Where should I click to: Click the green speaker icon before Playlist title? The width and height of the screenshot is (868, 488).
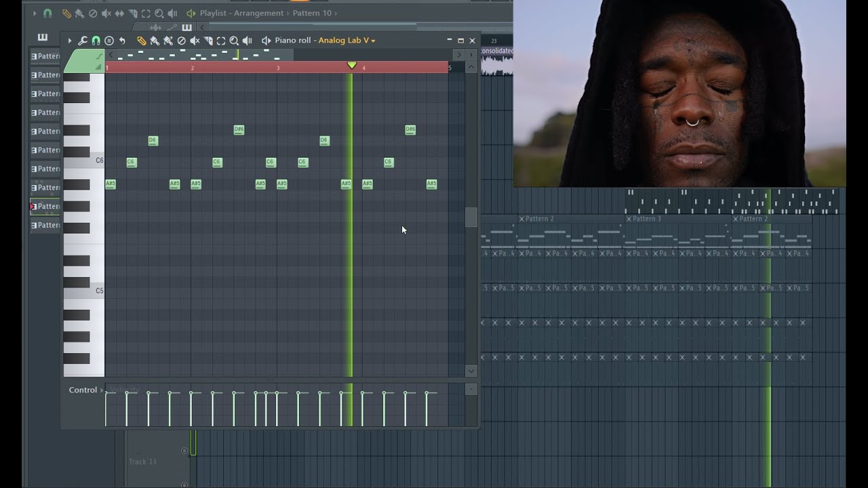pos(191,13)
